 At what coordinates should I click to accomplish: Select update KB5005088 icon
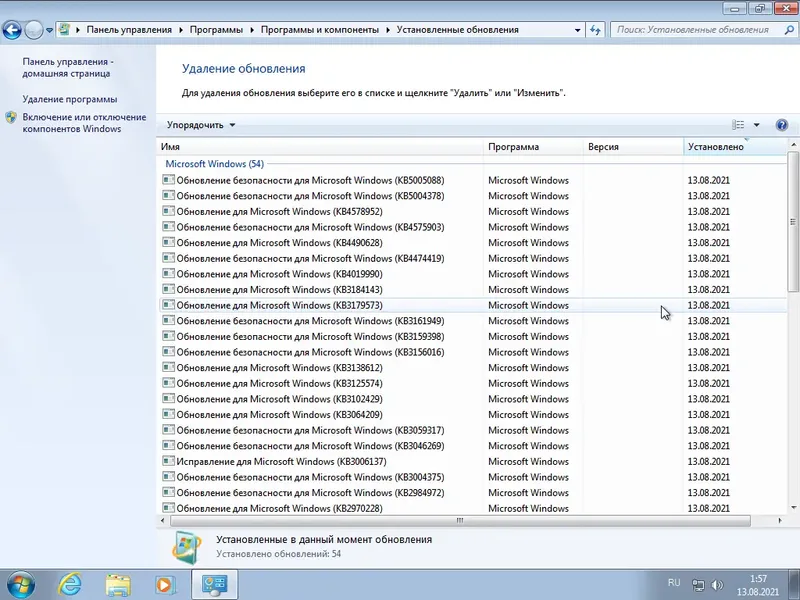tap(168, 180)
